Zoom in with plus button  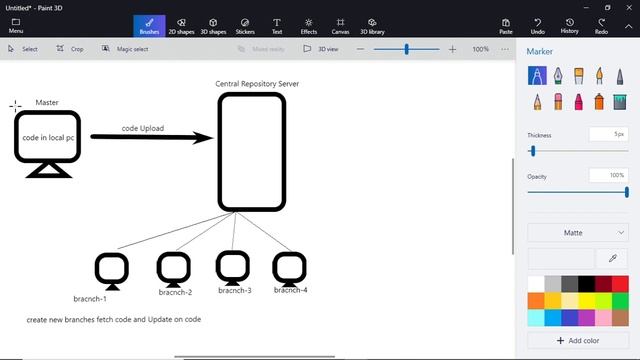tap(452, 49)
